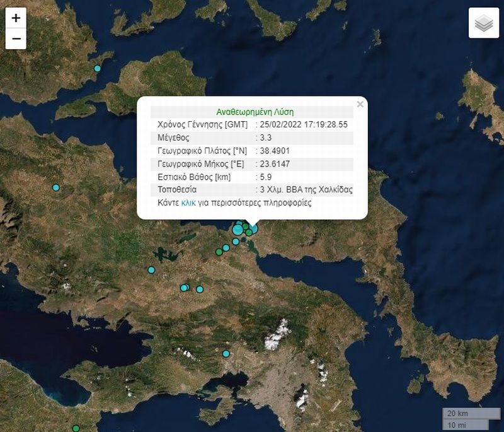Click the isolated cyan marker on the far northwest coast

[97, 68]
